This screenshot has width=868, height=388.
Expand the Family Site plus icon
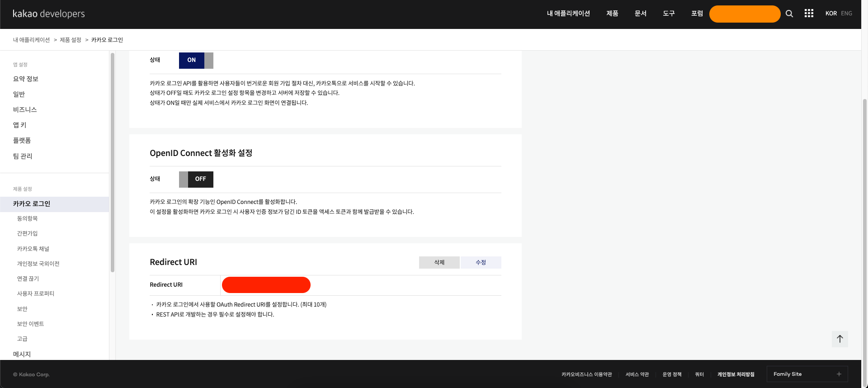pos(839,374)
